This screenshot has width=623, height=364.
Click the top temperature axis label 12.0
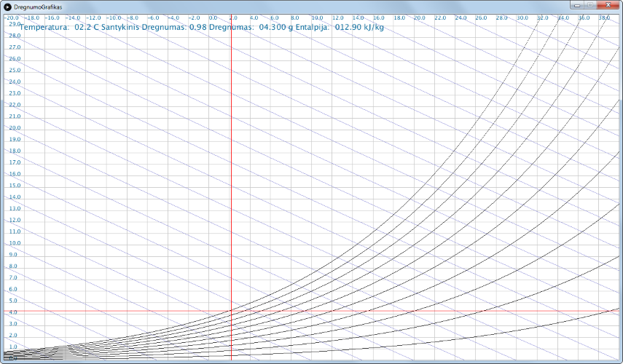(x=337, y=18)
